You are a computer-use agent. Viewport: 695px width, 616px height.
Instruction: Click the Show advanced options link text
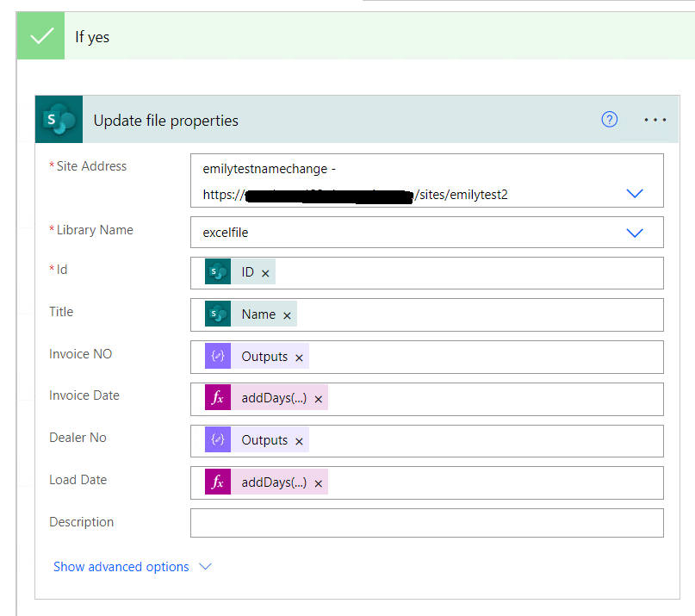coord(121,567)
